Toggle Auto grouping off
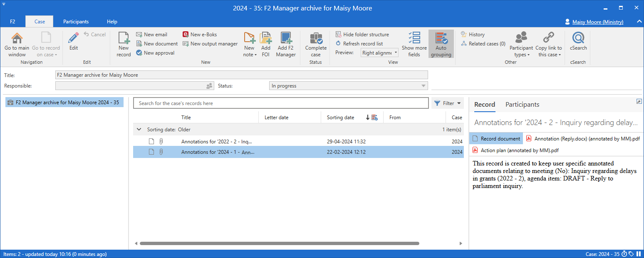This screenshot has width=644, height=258. point(441,44)
